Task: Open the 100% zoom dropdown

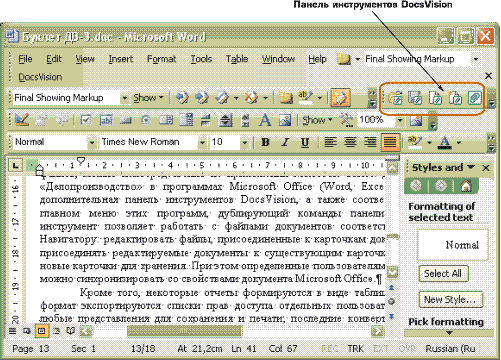Action: click(x=400, y=120)
